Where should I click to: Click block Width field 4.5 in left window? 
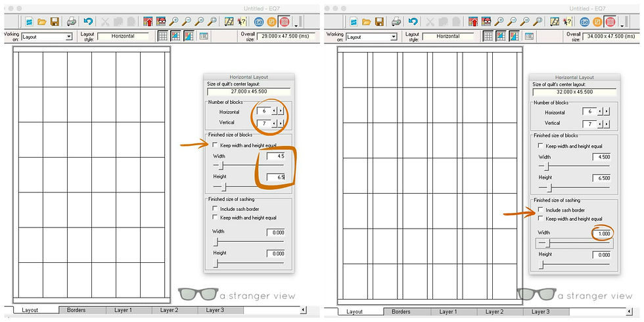coord(275,156)
